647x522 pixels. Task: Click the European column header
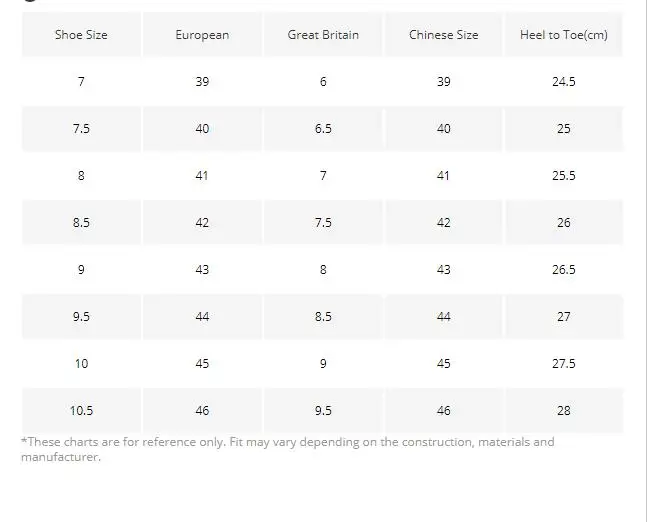[202, 35]
